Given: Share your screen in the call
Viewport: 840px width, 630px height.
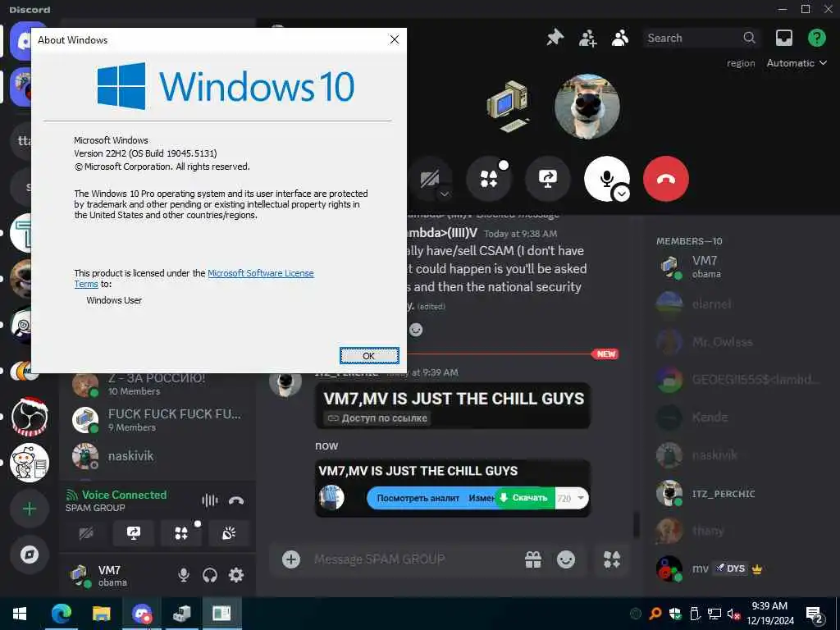Looking at the screenshot, I should click(547, 179).
